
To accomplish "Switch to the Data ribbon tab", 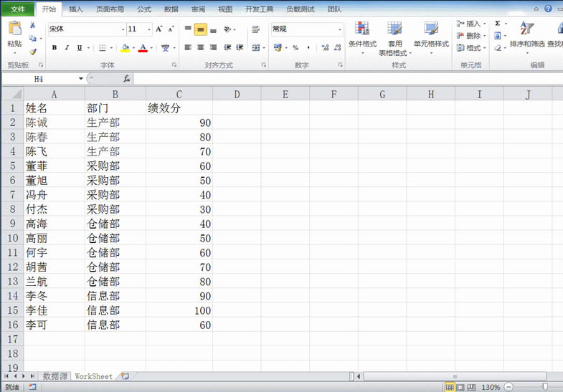I will 171,9.
